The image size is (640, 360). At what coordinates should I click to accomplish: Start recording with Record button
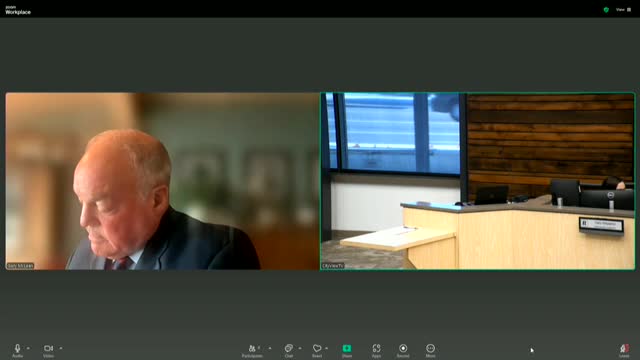click(403, 350)
